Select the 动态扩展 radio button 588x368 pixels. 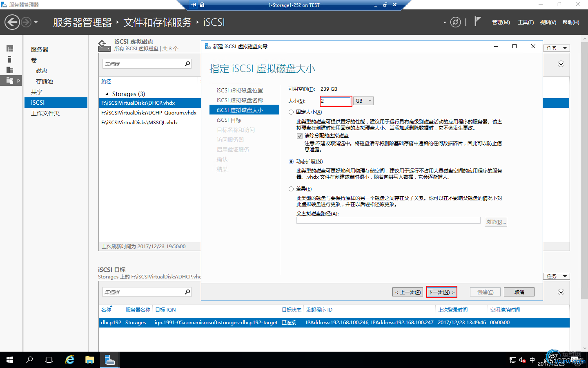pyautogui.click(x=291, y=162)
